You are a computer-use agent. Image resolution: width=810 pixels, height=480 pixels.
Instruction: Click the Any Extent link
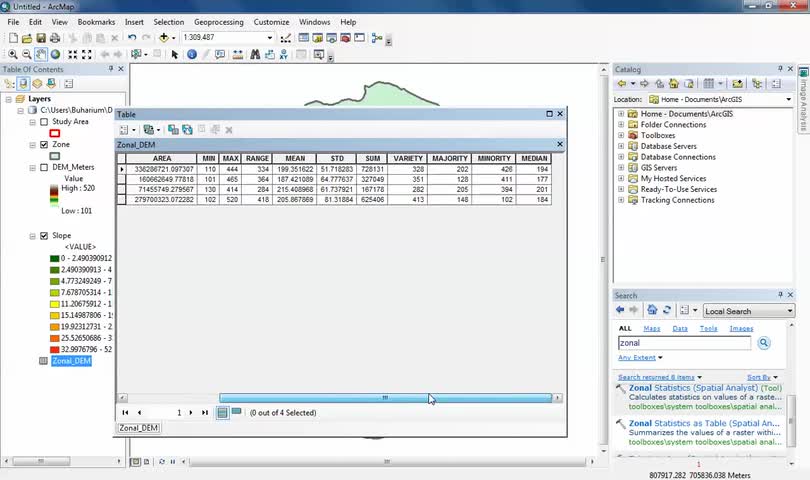637,358
